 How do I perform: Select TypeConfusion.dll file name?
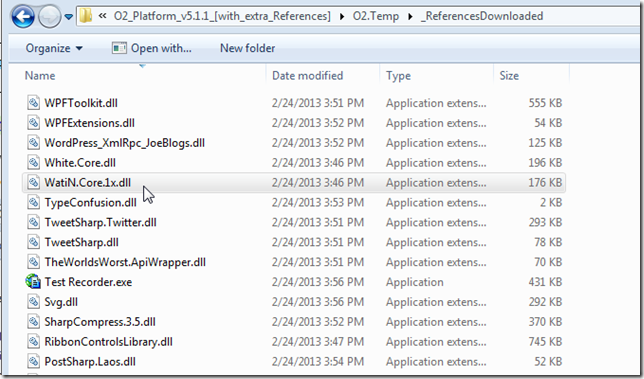pyautogui.click(x=90, y=202)
